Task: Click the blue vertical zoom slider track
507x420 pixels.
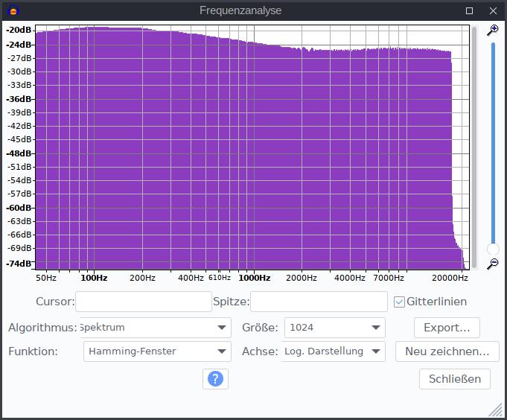Action: point(493,142)
